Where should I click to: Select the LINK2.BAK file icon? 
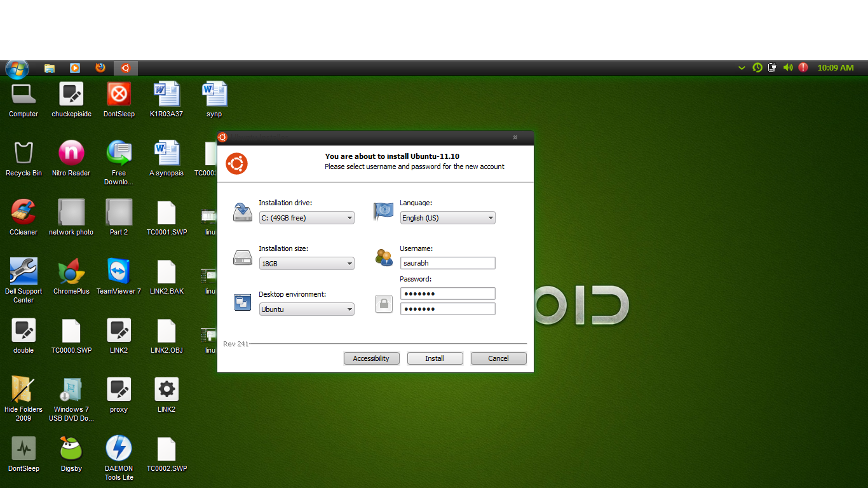coord(166,277)
